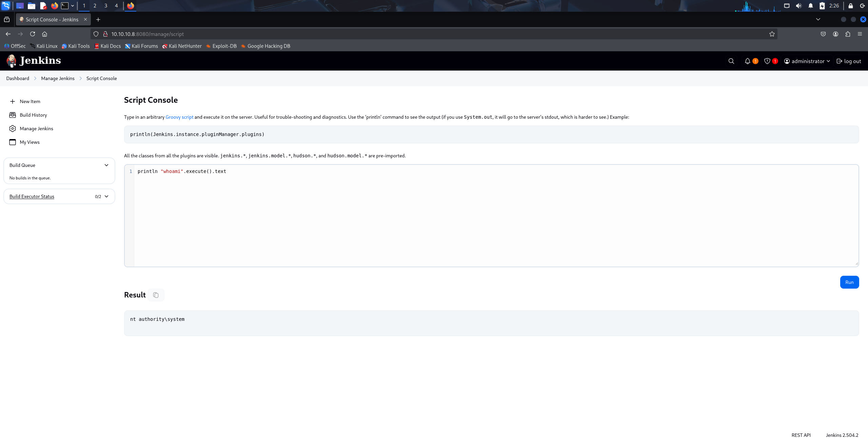Open My Views in sidebar
868x446 pixels.
pos(29,142)
